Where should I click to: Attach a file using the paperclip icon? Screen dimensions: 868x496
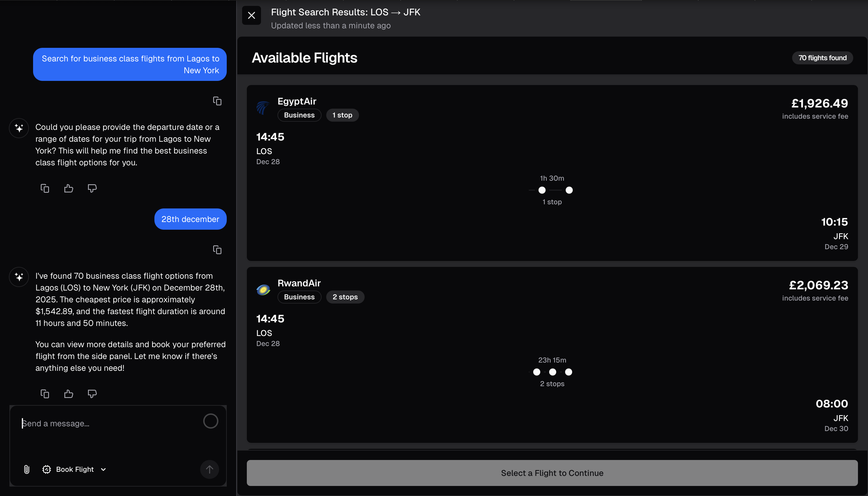pos(27,469)
